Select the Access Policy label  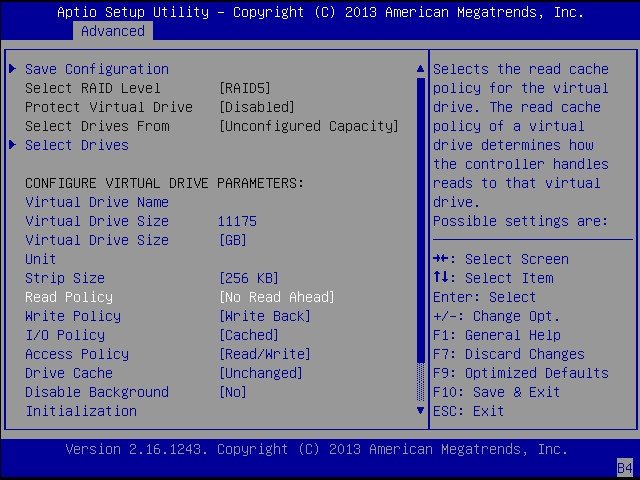(x=77, y=354)
